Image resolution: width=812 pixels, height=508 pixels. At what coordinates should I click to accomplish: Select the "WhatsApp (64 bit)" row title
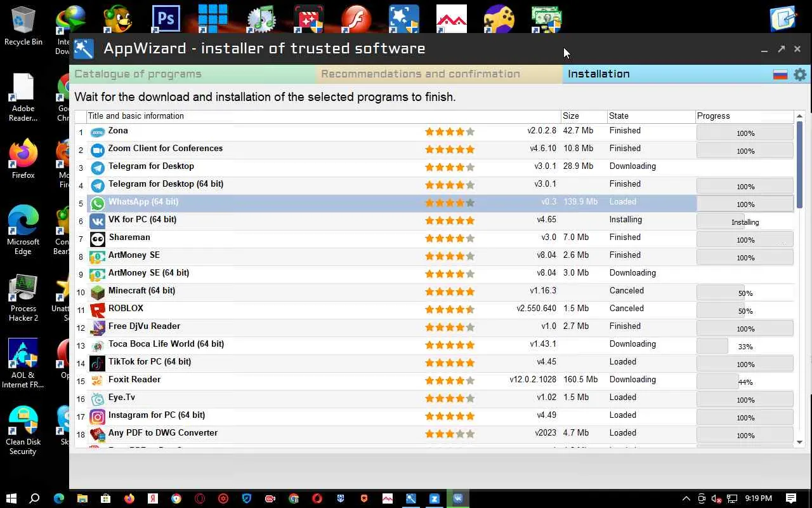(x=143, y=202)
